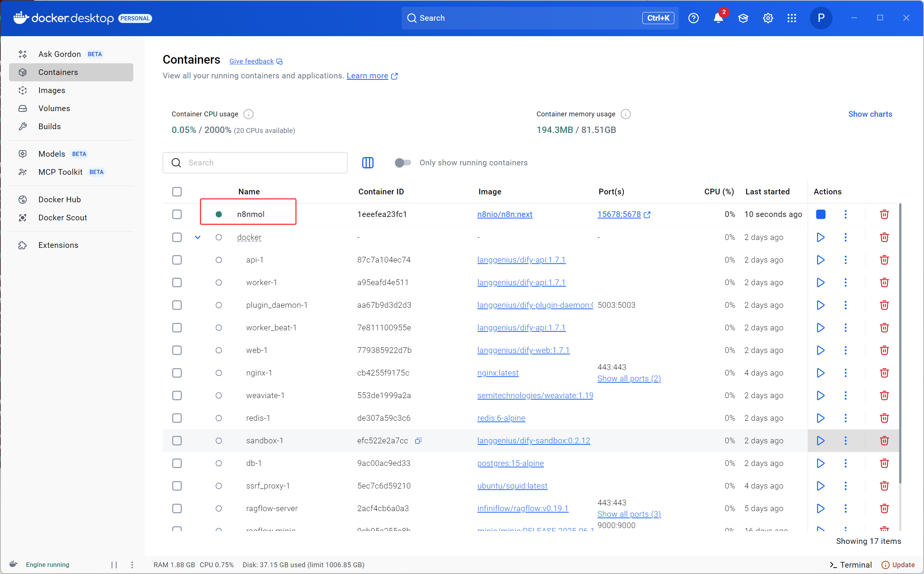Copy sandbox-1 container ID
924x574 pixels.
[418, 440]
